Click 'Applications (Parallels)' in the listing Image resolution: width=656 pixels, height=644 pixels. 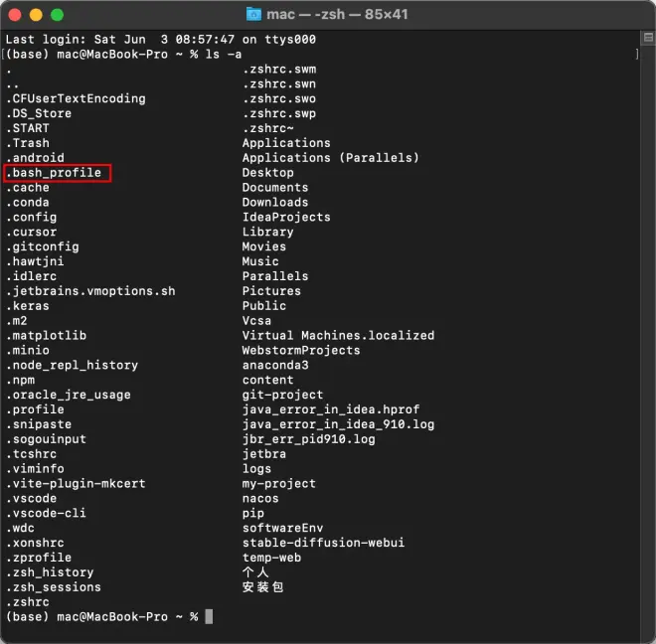click(331, 158)
